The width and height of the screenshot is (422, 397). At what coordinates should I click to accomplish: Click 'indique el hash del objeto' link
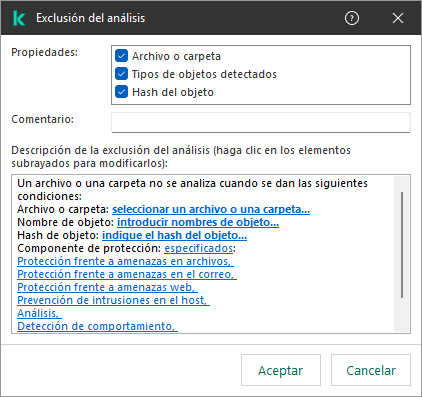click(x=174, y=235)
